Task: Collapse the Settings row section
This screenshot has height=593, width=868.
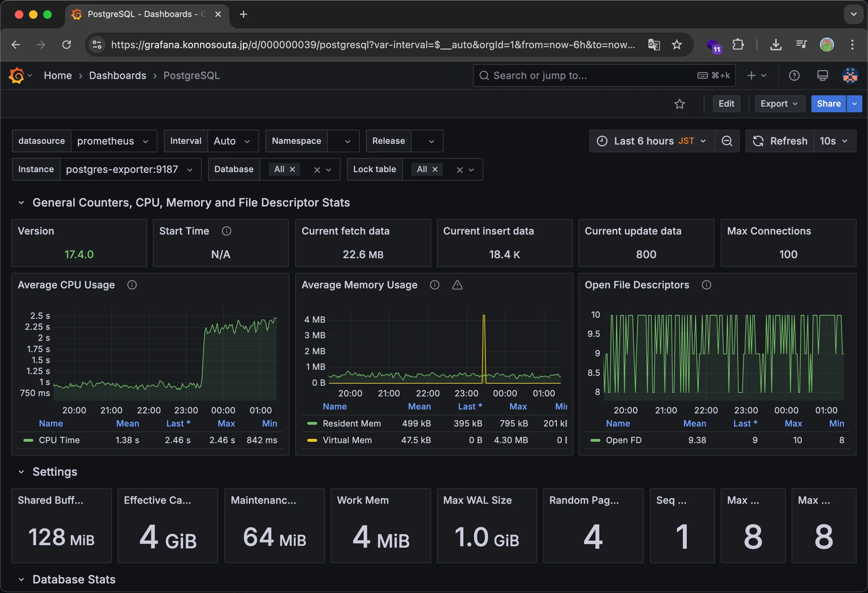Action: coord(21,472)
